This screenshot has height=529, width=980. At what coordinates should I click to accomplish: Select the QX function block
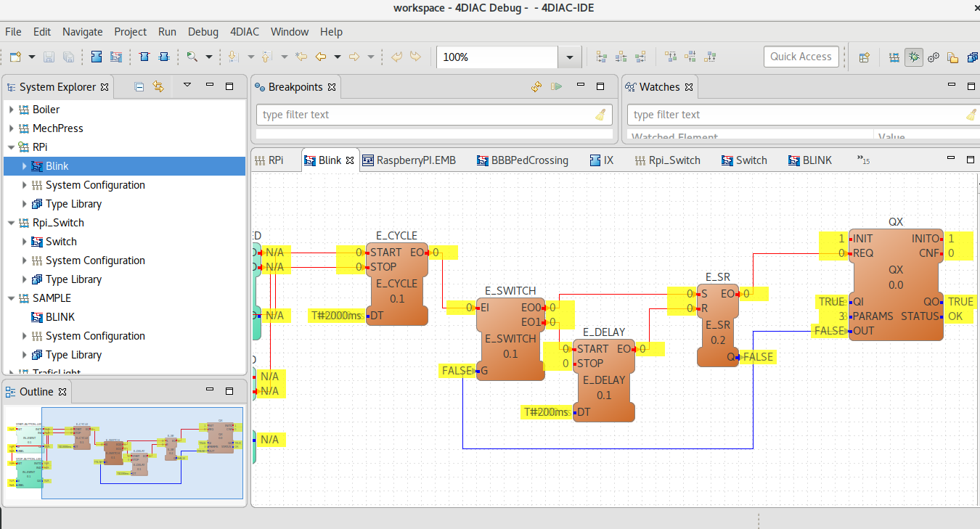[896, 284]
